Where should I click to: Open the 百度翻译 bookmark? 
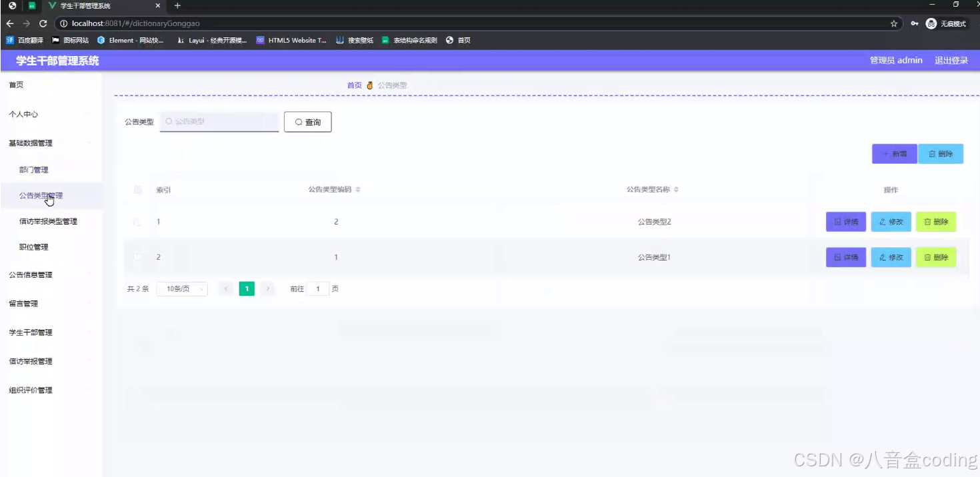[25, 40]
